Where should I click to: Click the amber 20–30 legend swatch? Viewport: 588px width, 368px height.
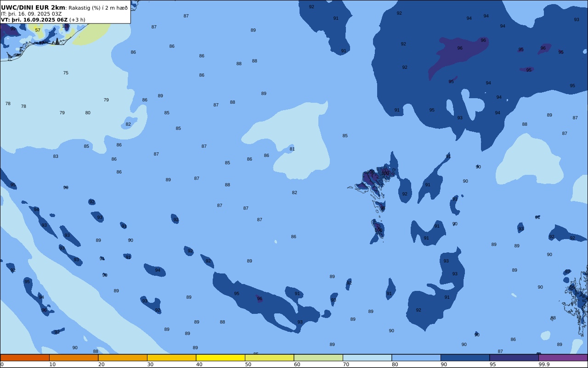pyautogui.click(x=123, y=357)
